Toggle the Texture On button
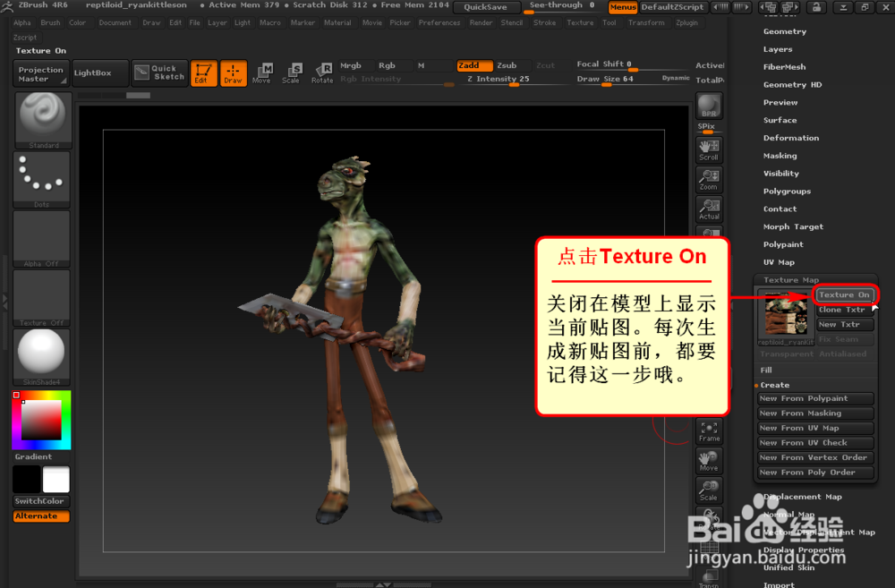The height and width of the screenshot is (588, 895). [844, 294]
